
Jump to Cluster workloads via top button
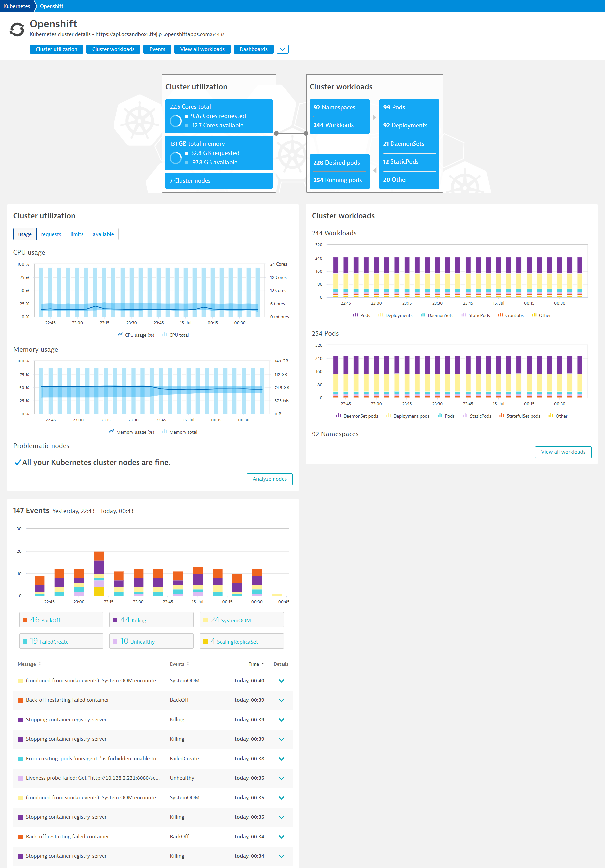(113, 49)
